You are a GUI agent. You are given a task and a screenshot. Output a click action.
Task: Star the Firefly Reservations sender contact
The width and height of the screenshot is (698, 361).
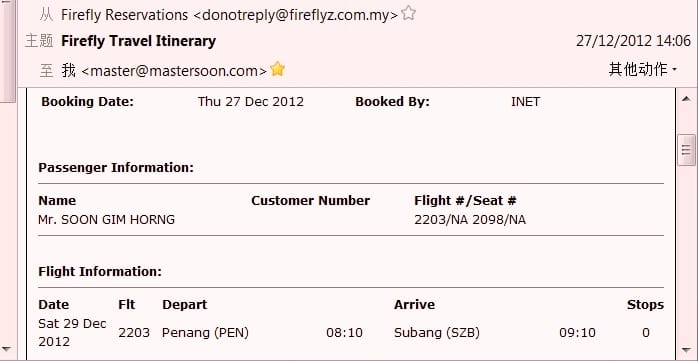[x=408, y=14]
